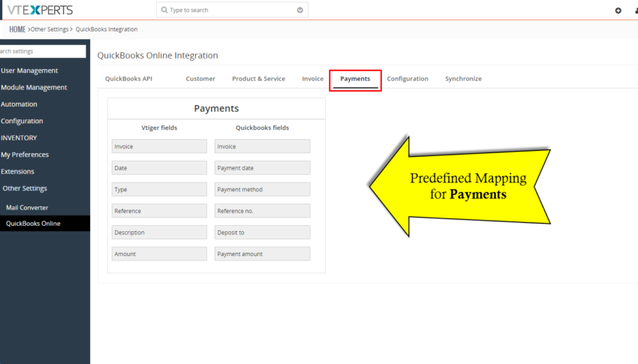The image size is (638, 364).
Task: Click the magnifier icon in search bar
Action: click(x=164, y=10)
